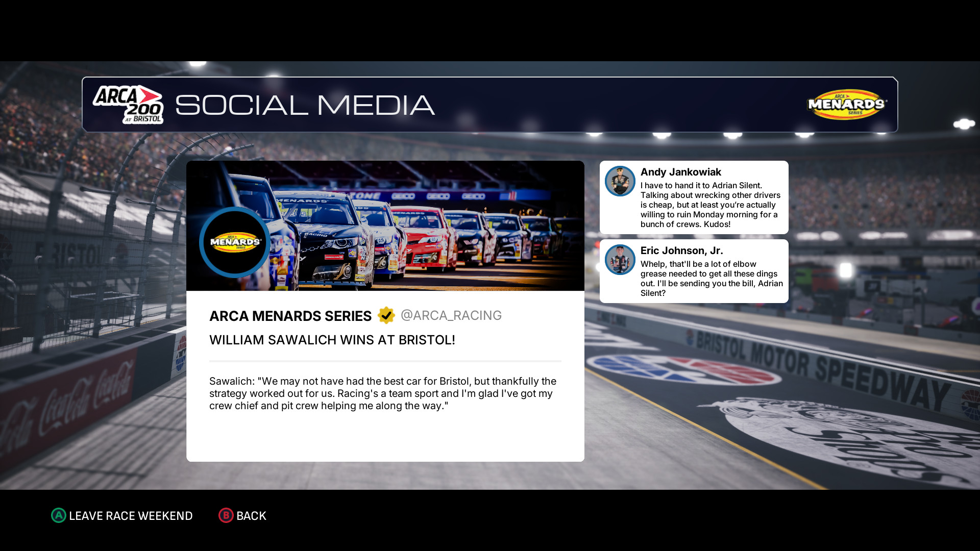
Task: Click the Menards Series logo in header
Action: pos(846,105)
